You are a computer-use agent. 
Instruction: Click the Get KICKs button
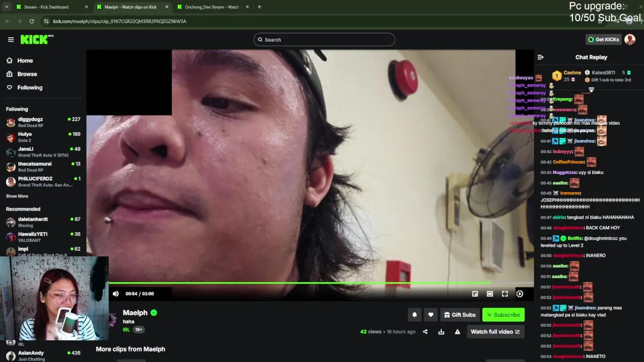click(603, 40)
